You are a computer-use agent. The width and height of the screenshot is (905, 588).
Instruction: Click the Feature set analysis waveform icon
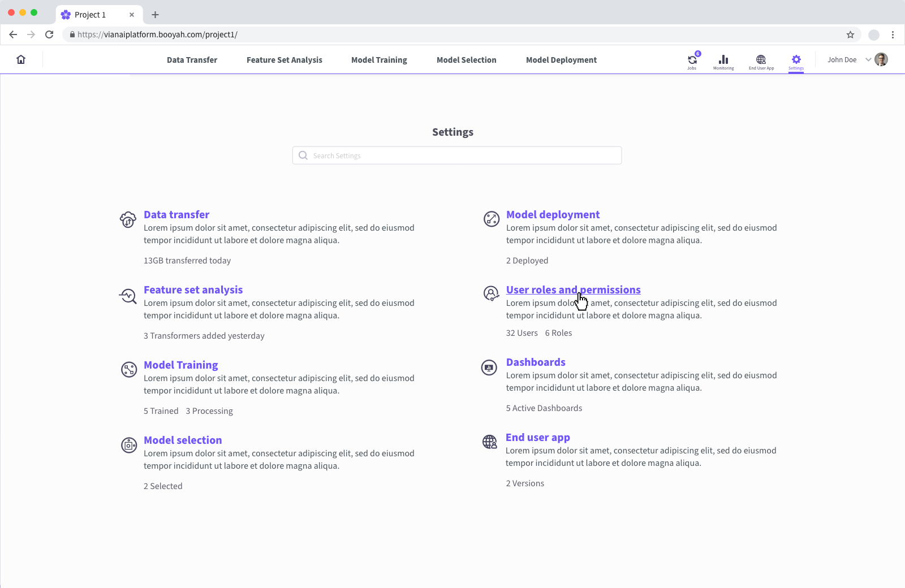(128, 295)
